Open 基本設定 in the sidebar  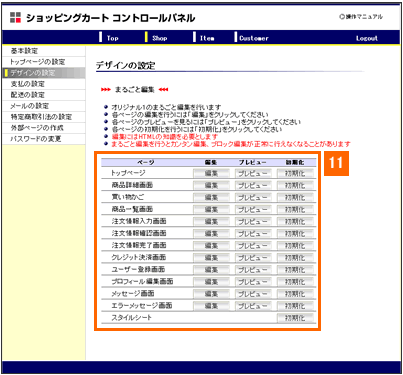pyautogui.click(x=44, y=51)
